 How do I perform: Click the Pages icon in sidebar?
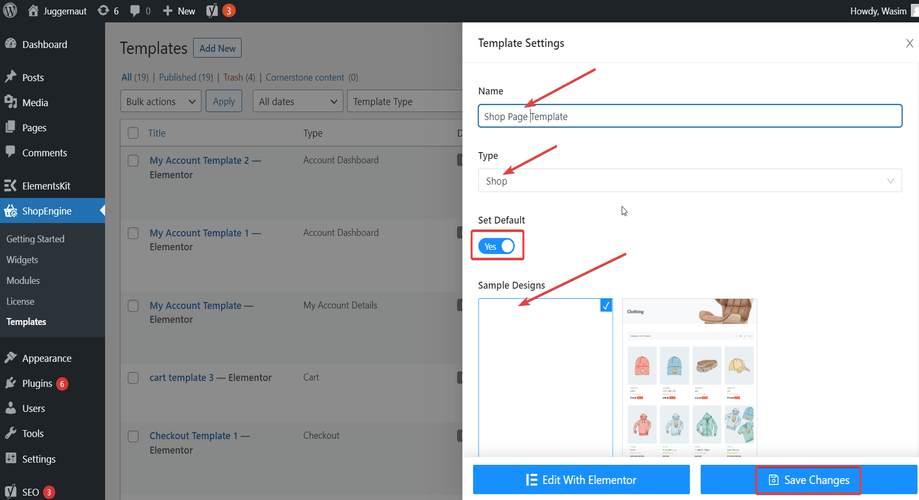tap(11, 127)
